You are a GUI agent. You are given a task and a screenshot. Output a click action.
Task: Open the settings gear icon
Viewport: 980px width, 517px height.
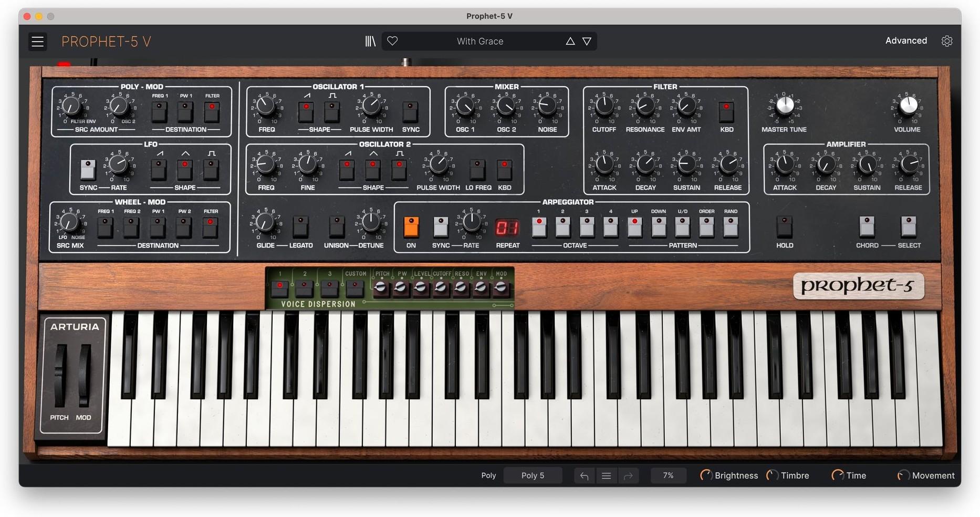coord(947,40)
